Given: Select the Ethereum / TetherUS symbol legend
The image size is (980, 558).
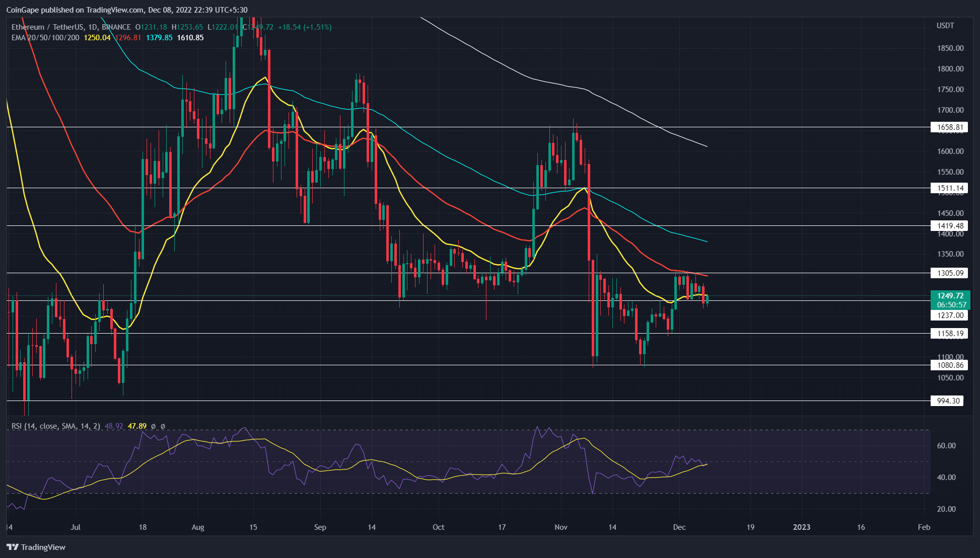Looking at the screenshot, I should (71, 27).
